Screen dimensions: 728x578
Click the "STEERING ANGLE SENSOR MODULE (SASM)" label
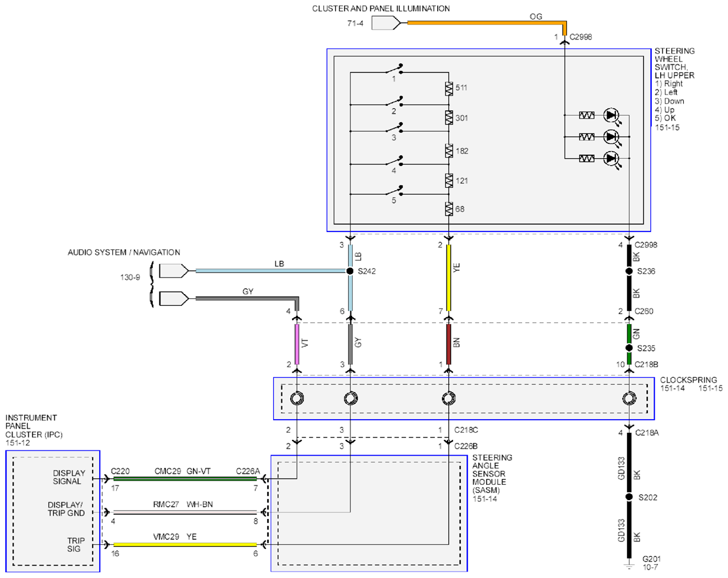pyautogui.click(x=492, y=473)
